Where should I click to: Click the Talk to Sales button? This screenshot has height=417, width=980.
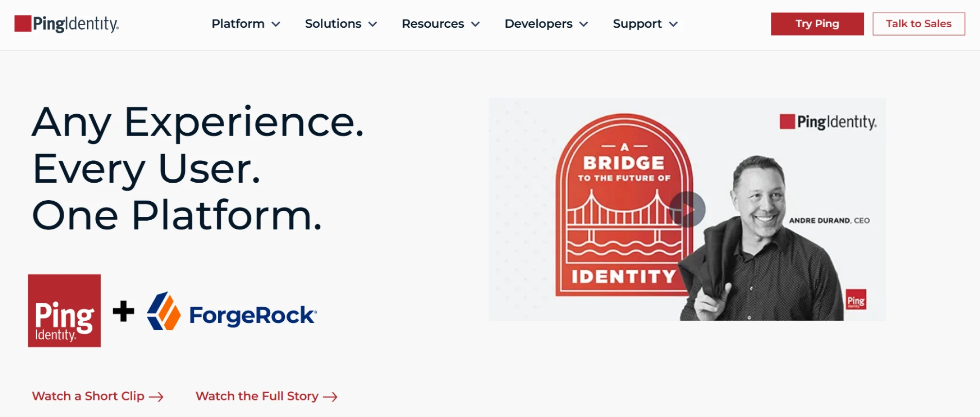(919, 24)
